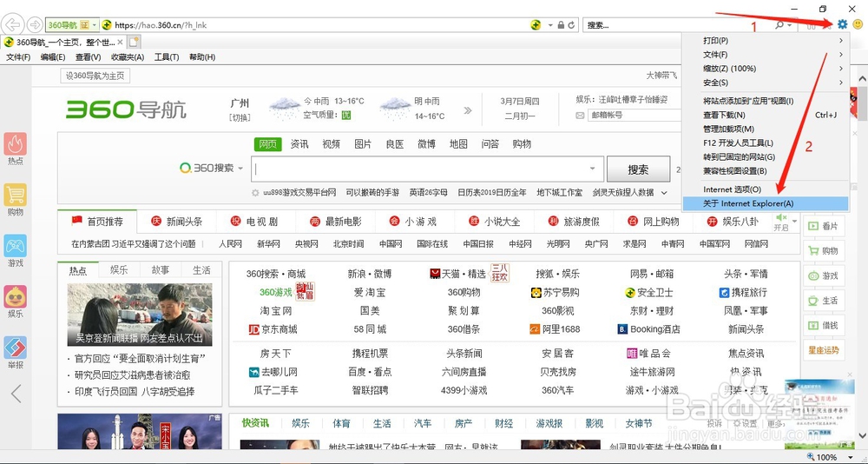
Task: Open the 游戏 gamepad sidebar icon
Action: (16, 246)
